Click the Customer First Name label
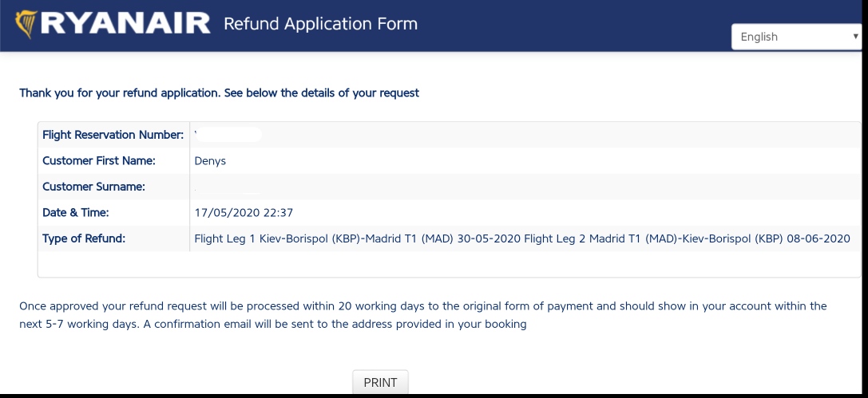Viewport: 868px width, 398px height. coord(99,161)
